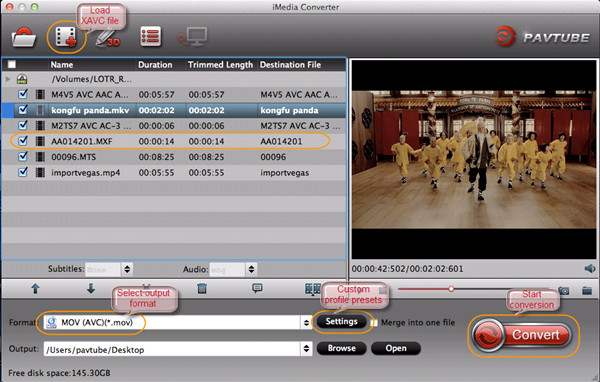Image resolution: width=600 pixels, height=382 pixels.
Task: Click the red Convert button
Action: 522,335
